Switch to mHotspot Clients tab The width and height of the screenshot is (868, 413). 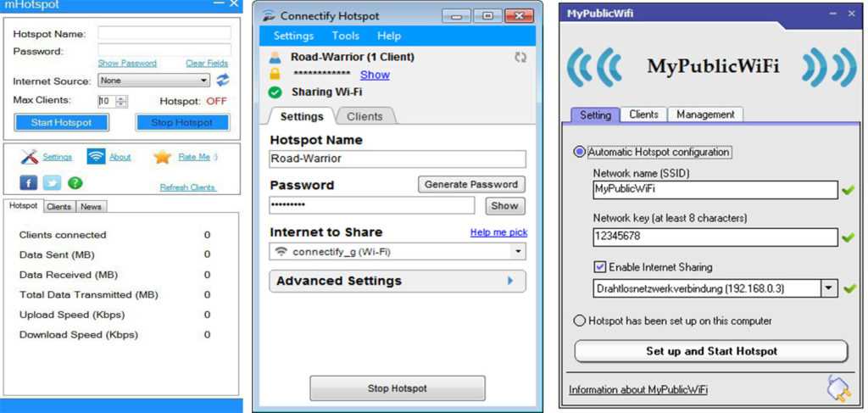click(58, 207)
